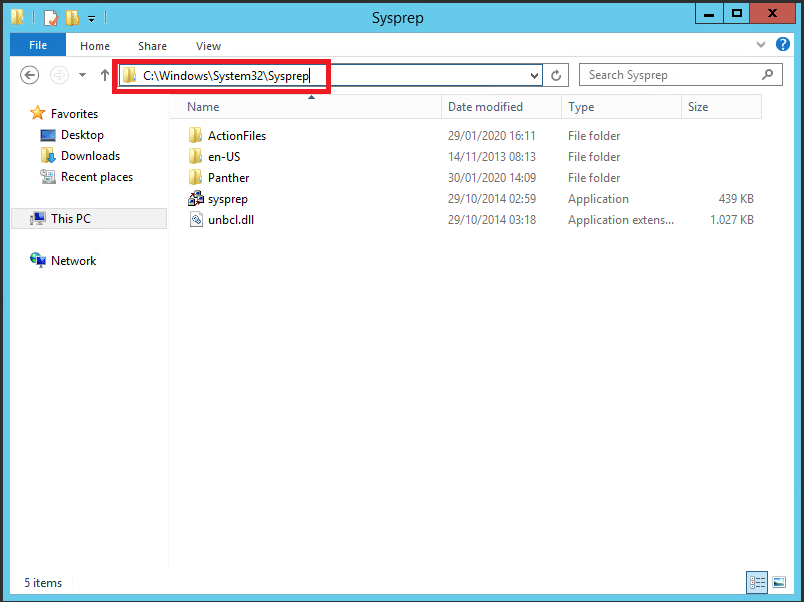Viewport: 804px width, 602px height.
Task: Open Desktop in Favorites
Action: click(82, 135)
